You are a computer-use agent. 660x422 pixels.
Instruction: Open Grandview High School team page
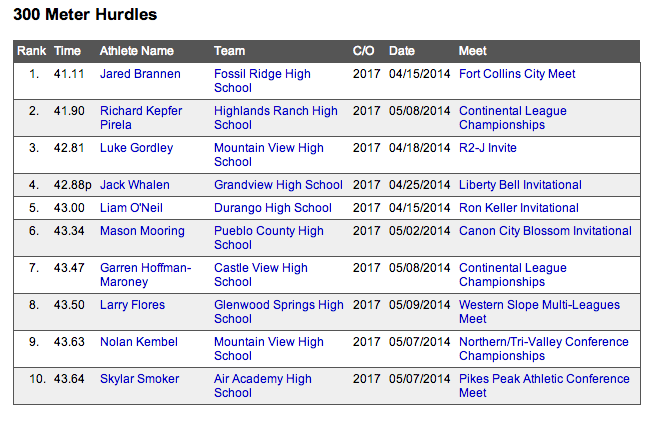click(278, 185)
